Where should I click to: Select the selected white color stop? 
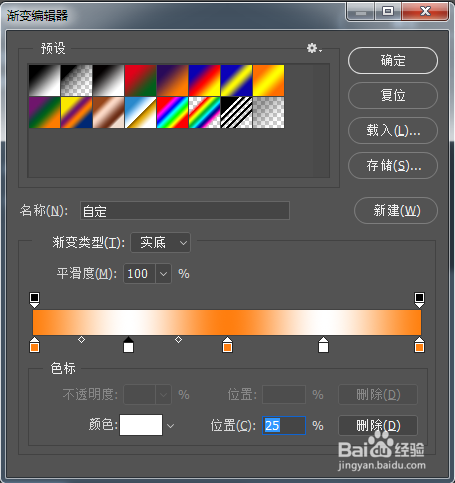(128, 345)
